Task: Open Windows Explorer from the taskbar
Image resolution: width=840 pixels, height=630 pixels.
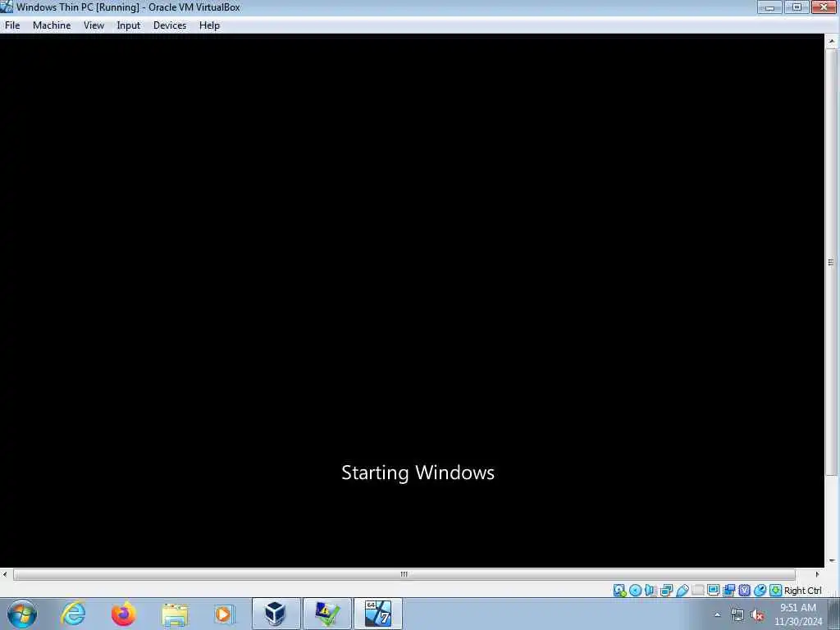Action: (x=175, y=614)
